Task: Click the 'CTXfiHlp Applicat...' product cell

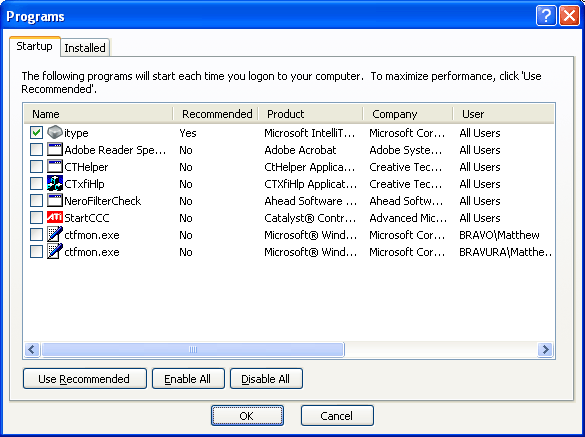Action: 310,184
